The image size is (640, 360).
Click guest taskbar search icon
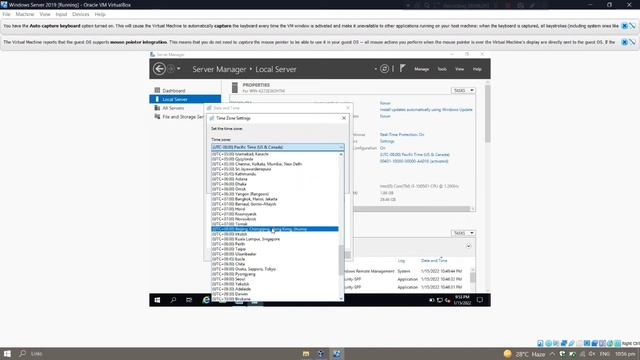[173, 300]
